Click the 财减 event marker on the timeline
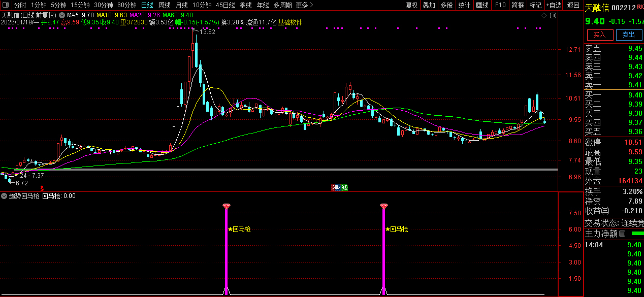 340,188
